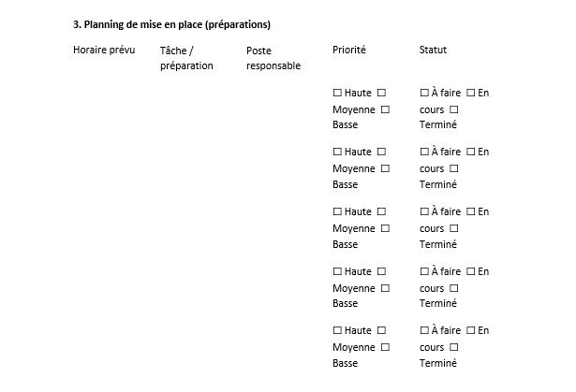This screenshot has width=576, height=392.
Task: Tick En cours in the second row
Action: coord(471,152)
